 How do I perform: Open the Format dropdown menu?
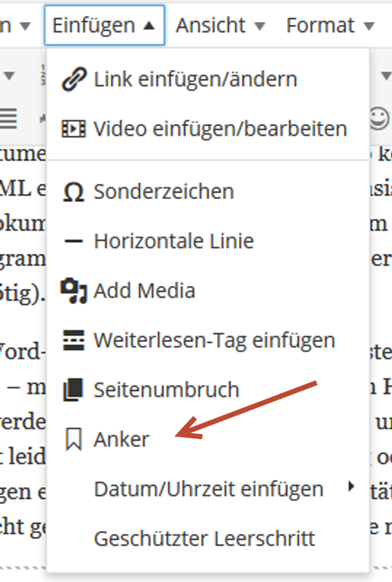point(331,26)
